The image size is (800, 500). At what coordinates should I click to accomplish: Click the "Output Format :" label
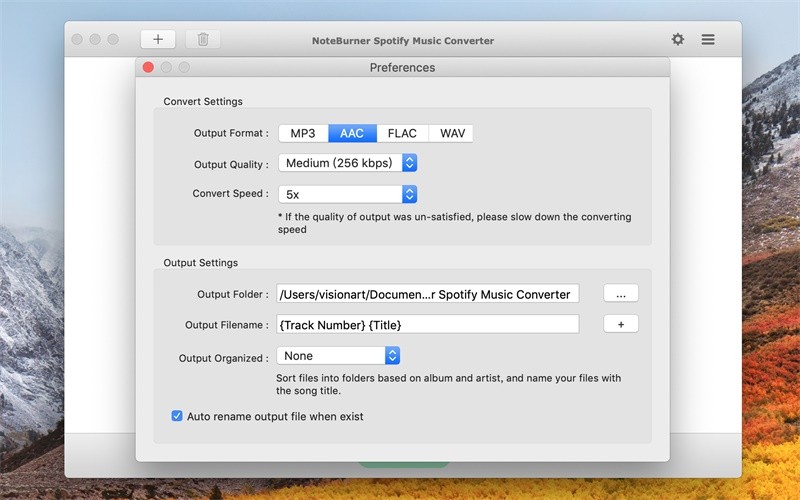tap(231, 133)
